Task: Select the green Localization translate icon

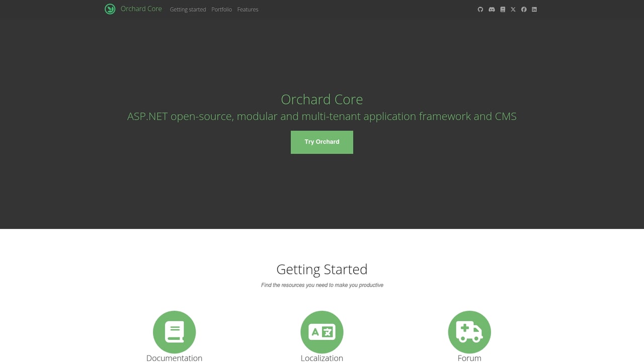Action: coord(321,332)
